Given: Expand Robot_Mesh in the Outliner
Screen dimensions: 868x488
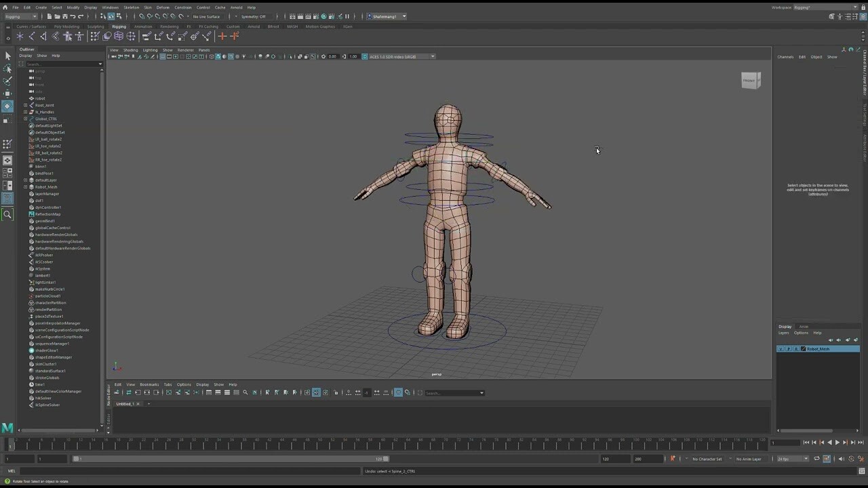Looking at the screenshot, I should pos(26,186).
